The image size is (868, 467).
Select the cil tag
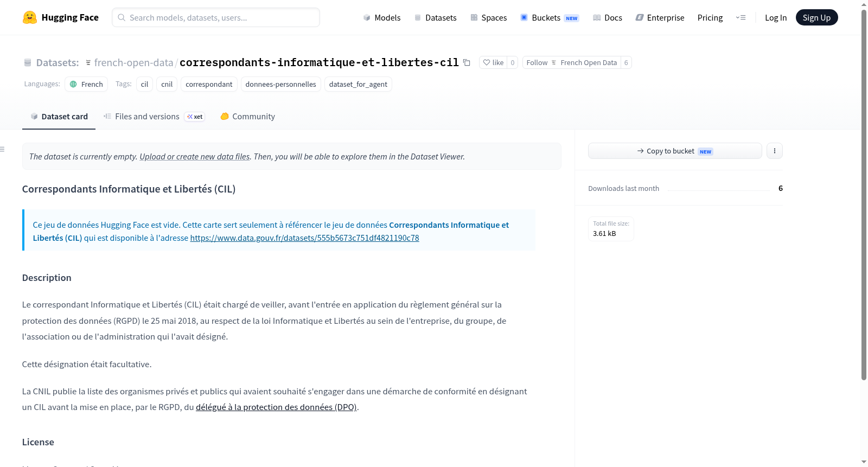coord(144,84)
